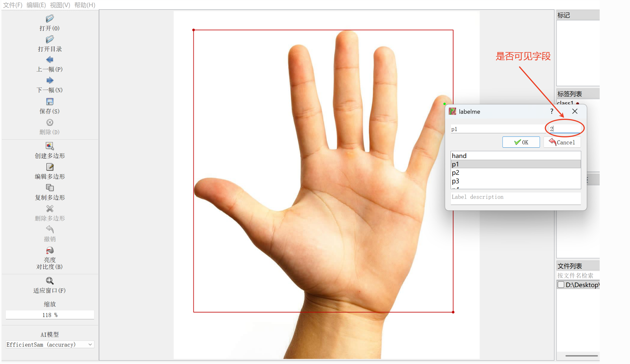Click the Save floppy disk icon
630x364 pixels.
(x=49, y=102)
